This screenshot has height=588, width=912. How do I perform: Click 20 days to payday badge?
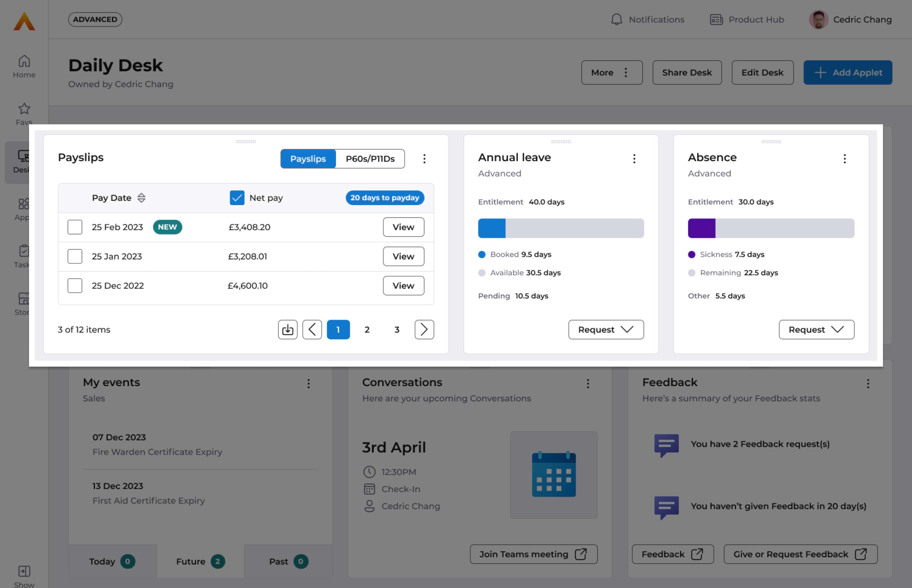coord(385,198)
